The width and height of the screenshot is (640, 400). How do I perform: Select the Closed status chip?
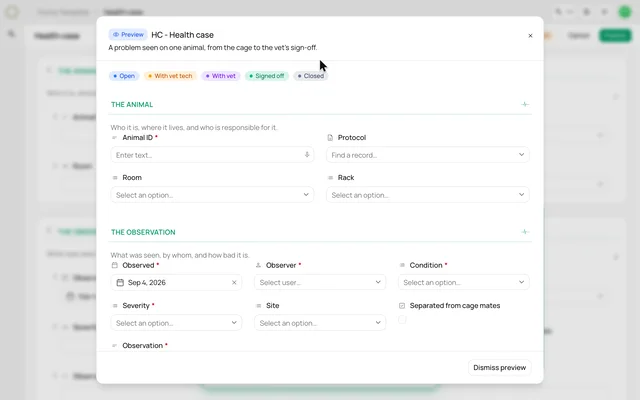311,76
